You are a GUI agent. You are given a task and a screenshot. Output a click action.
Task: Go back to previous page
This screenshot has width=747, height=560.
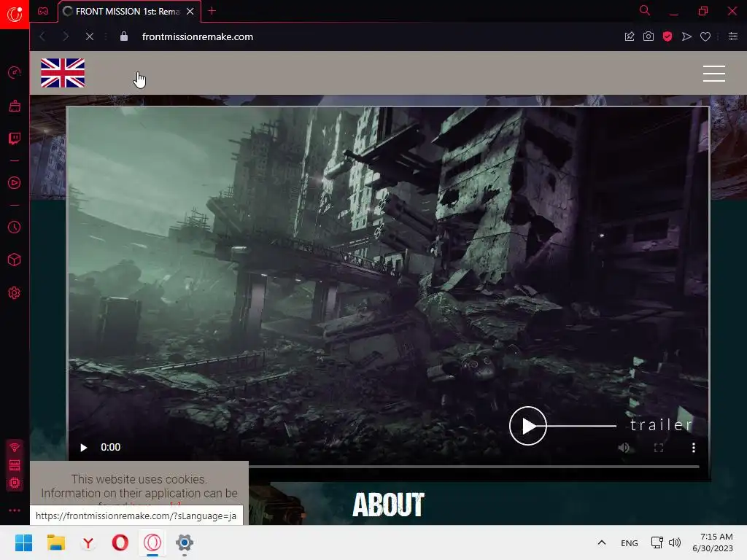[42, 36]
